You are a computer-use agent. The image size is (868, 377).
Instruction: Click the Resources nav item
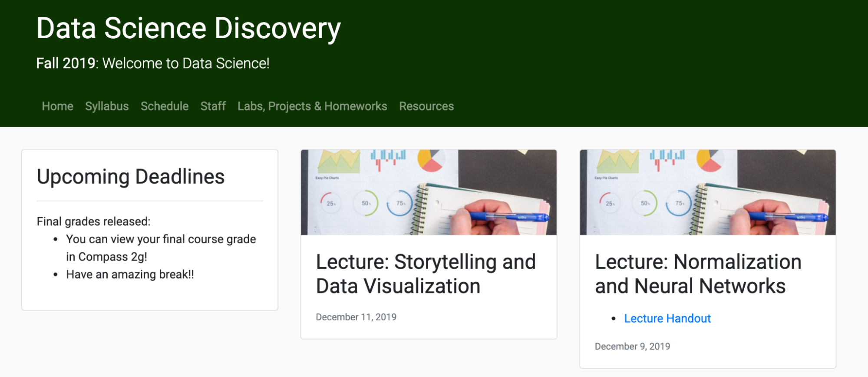point(426,106)
